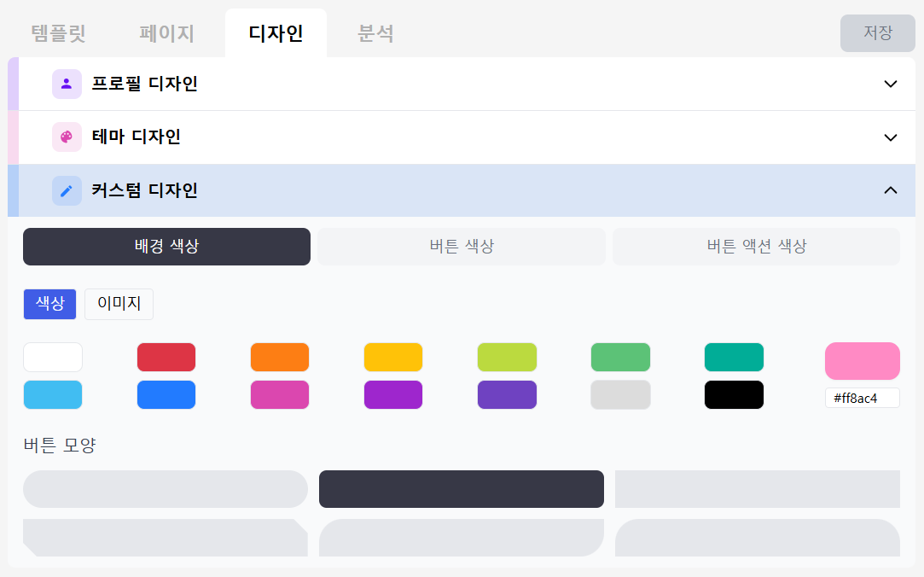The image size is (924, 577).
Task: Expand the 테마 디자인 section chevron
Action: 891,137
